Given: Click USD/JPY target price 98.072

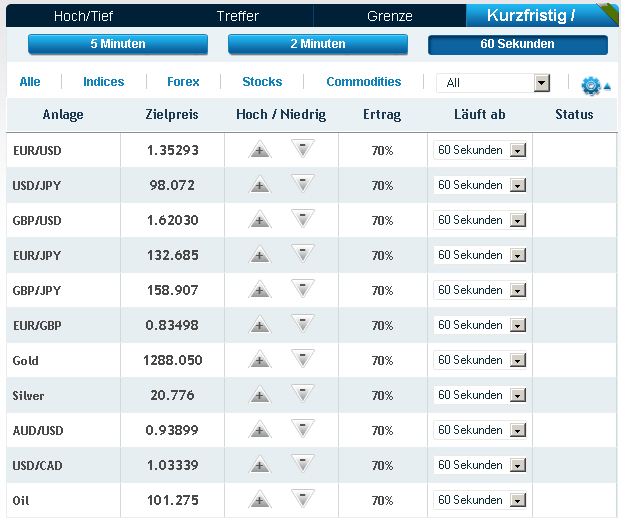Looking at the screenshot, I should point(172,185).
